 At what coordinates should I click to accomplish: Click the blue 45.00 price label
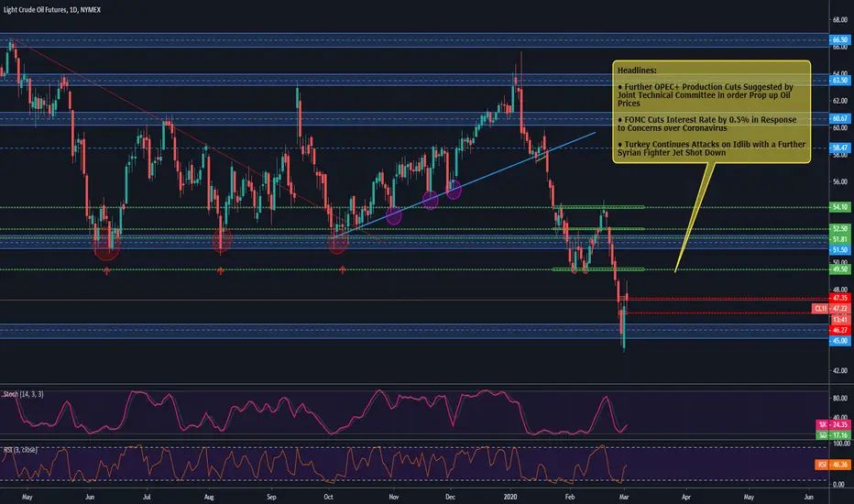coord(839,341)
